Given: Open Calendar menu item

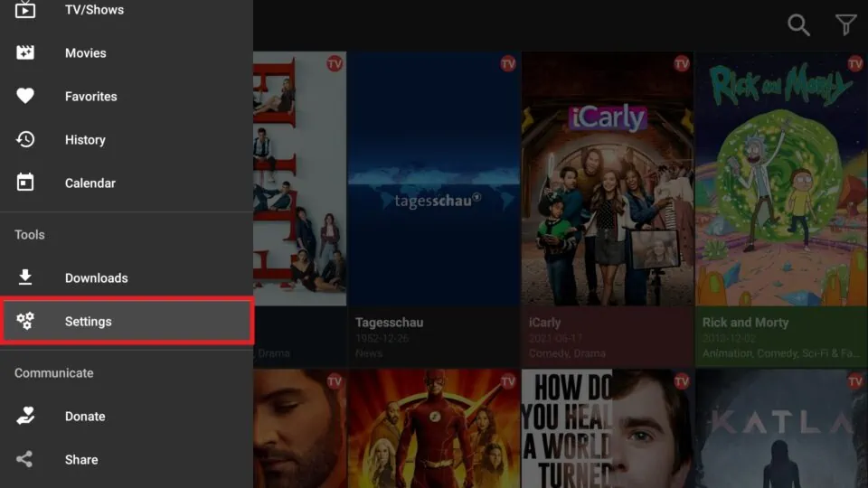Looking at the screenshot, I should 127,183.
